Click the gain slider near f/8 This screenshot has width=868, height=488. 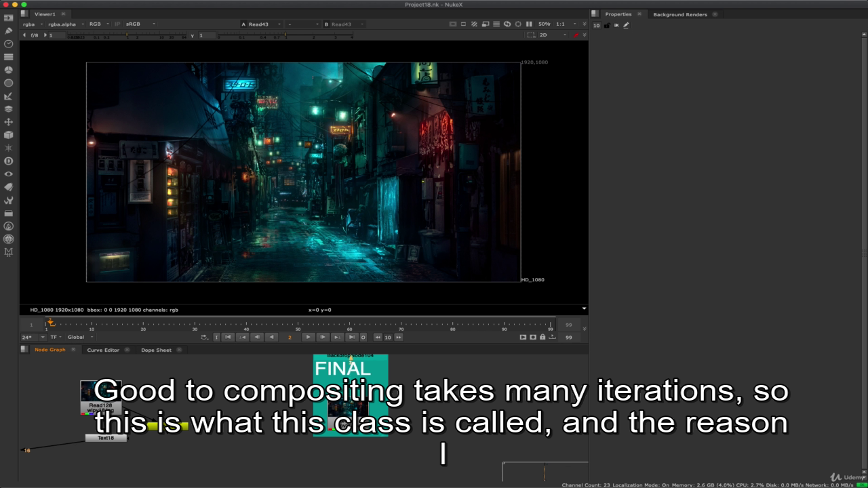[127, 35]
